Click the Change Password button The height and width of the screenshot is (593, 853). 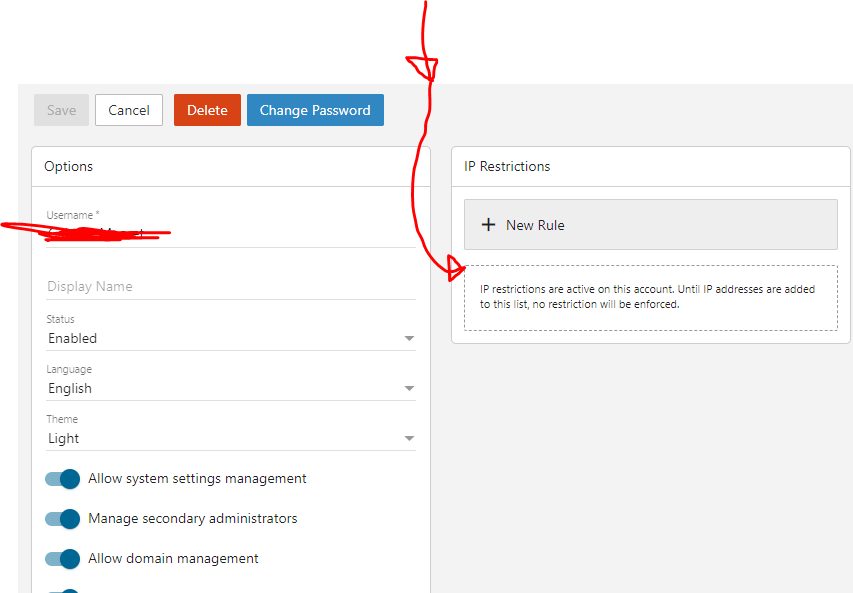tap(315, 110)
